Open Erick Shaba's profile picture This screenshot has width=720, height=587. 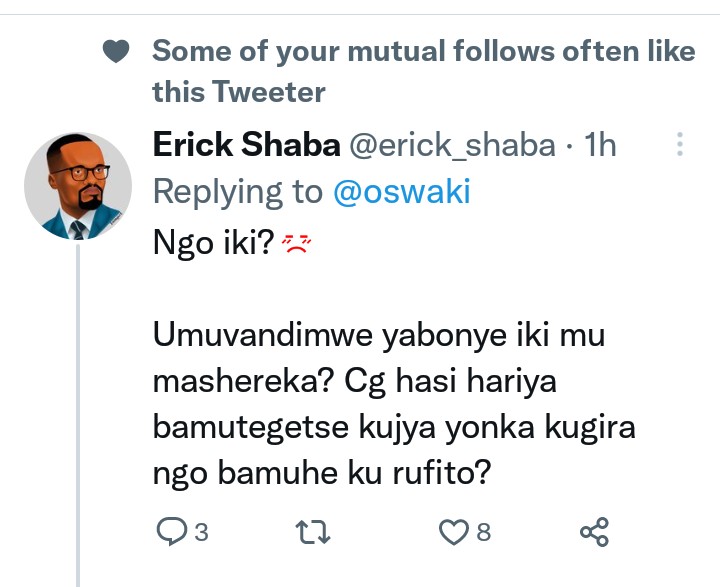[x=77, y=186]
